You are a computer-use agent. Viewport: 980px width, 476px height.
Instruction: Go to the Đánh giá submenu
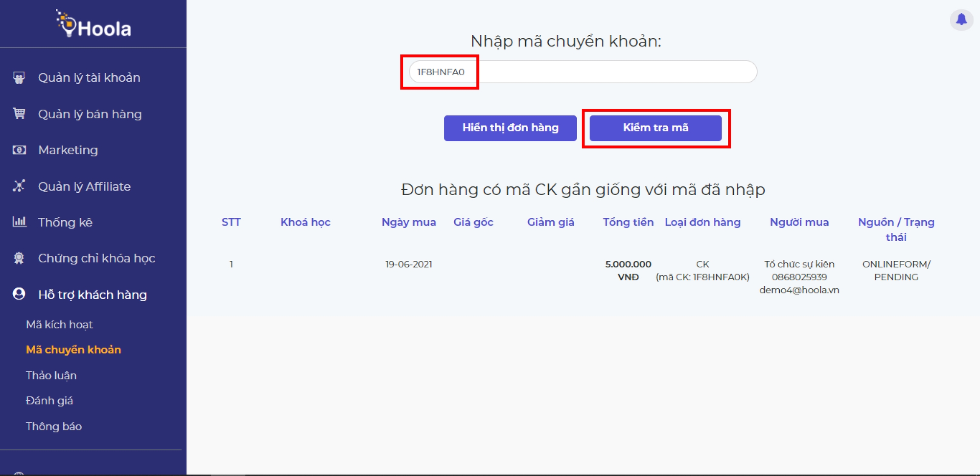click(49, 401)
